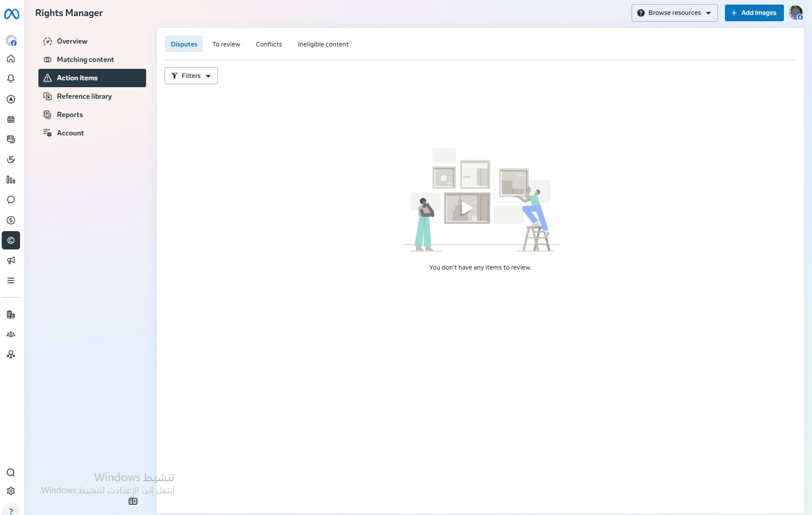Click the Search magnifier icon
The width and height of the screenshot is (812, 515).
[x=11, y=473]
